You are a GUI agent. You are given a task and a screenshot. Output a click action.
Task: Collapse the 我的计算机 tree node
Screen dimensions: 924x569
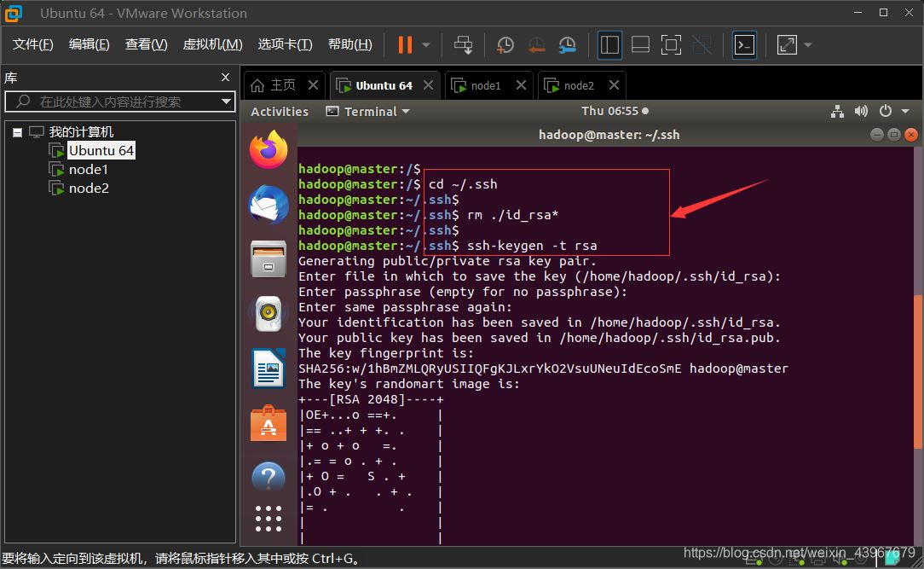[17, 132]
